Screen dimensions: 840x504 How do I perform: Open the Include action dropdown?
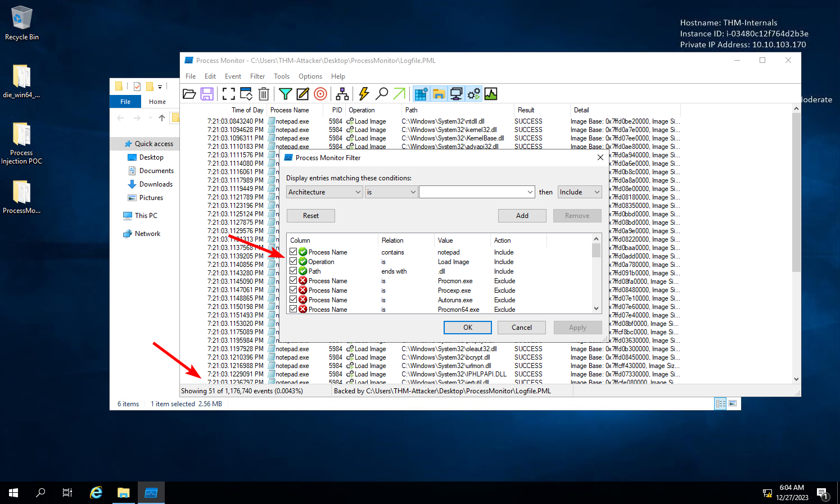580,192
